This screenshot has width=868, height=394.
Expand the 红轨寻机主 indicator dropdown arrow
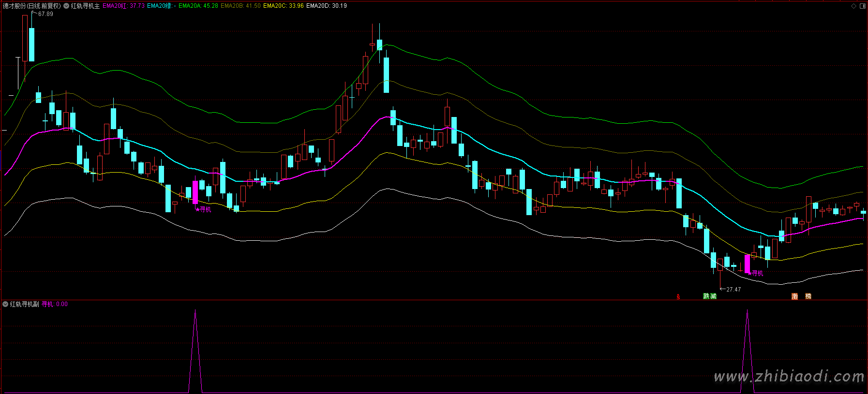point(66,6)
